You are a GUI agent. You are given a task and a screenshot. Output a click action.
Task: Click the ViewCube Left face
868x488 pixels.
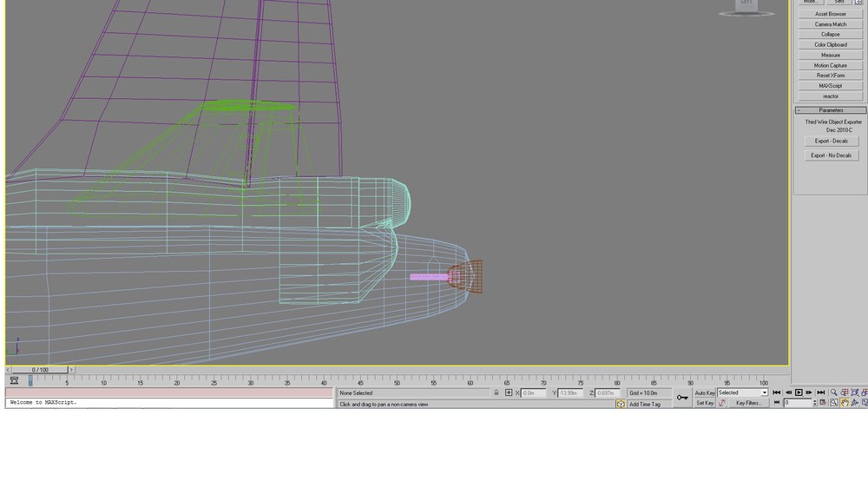click(746, 3)
